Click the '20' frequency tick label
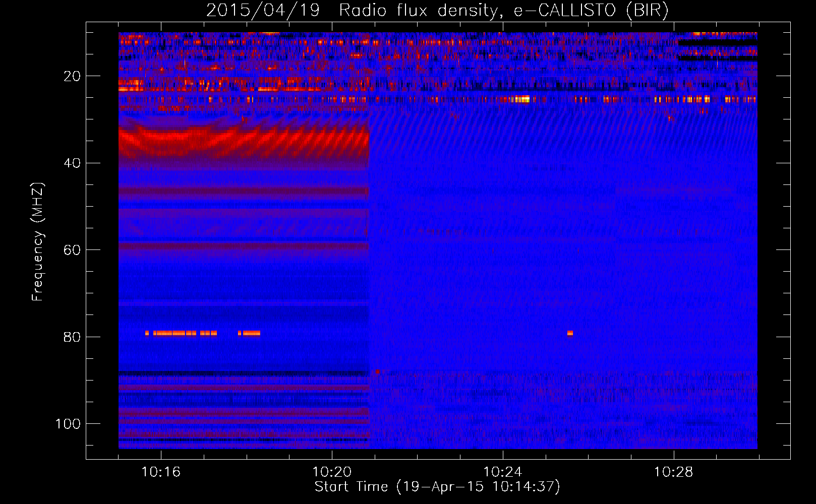 coord(72,76)
